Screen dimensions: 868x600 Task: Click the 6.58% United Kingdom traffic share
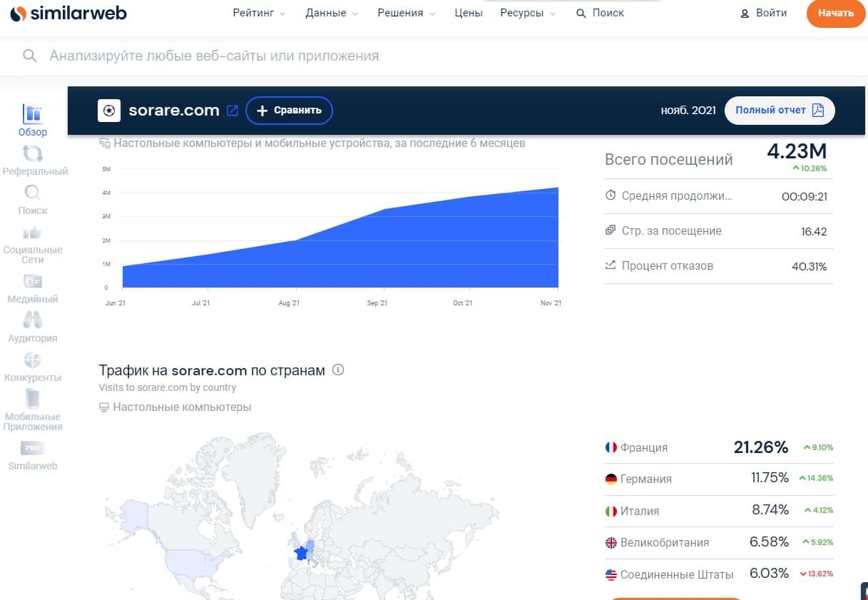769,541
